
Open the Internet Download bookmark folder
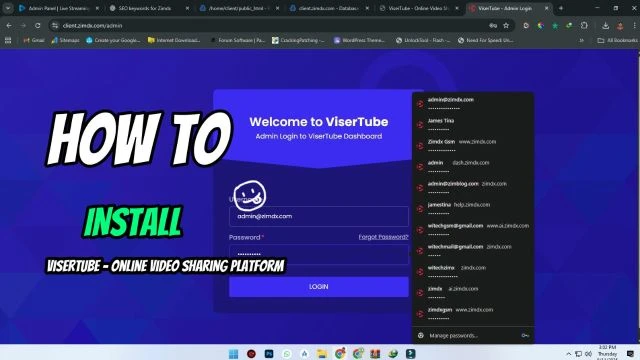click(174, 40)
